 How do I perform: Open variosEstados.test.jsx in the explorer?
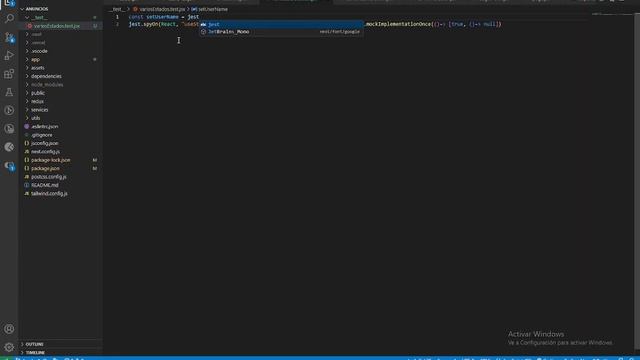point(57,26)
